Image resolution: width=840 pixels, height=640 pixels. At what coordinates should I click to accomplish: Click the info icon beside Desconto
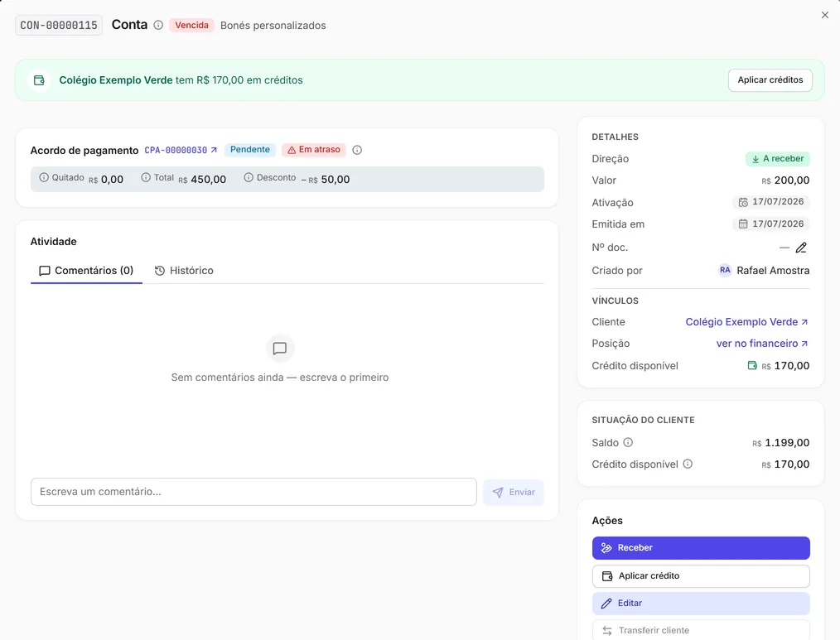(249, 177)
